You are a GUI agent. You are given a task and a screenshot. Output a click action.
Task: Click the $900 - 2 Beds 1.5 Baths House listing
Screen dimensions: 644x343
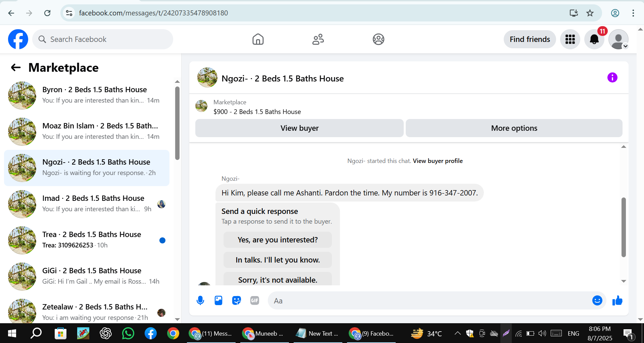(x=257, y=112)
